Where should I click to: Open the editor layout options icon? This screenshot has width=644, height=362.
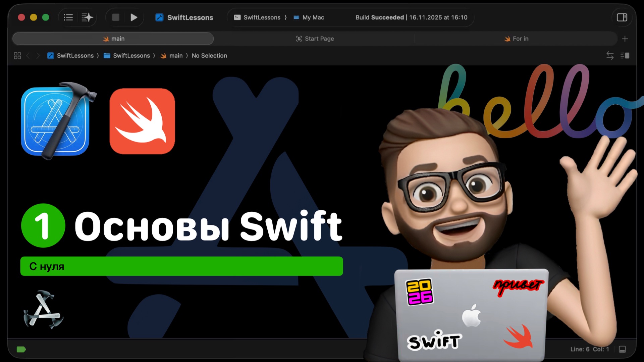point(625,56)
